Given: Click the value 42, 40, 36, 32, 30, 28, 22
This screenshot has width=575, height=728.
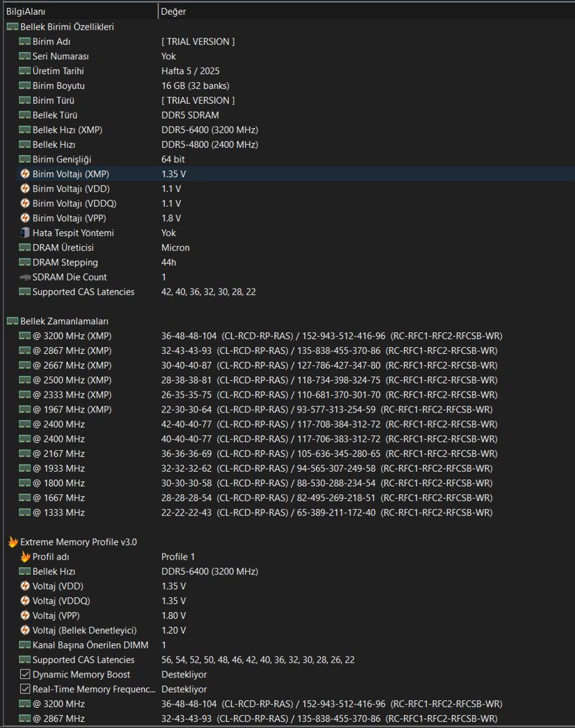Looking at the screenshot, I should click(208, 292).
